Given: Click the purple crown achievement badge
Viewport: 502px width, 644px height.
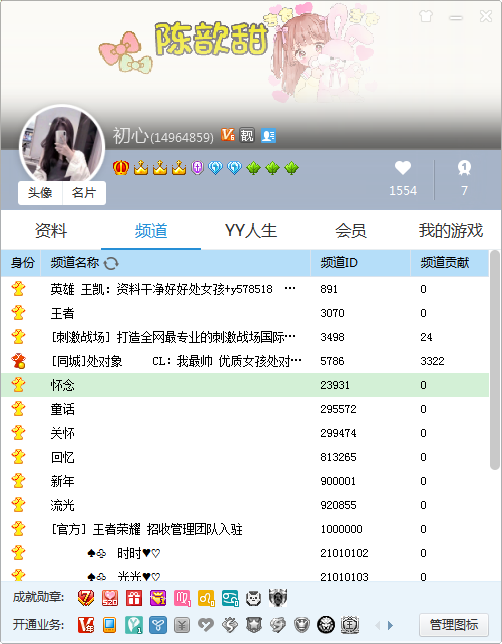Looking at the screenshot, I should point(158,598).
